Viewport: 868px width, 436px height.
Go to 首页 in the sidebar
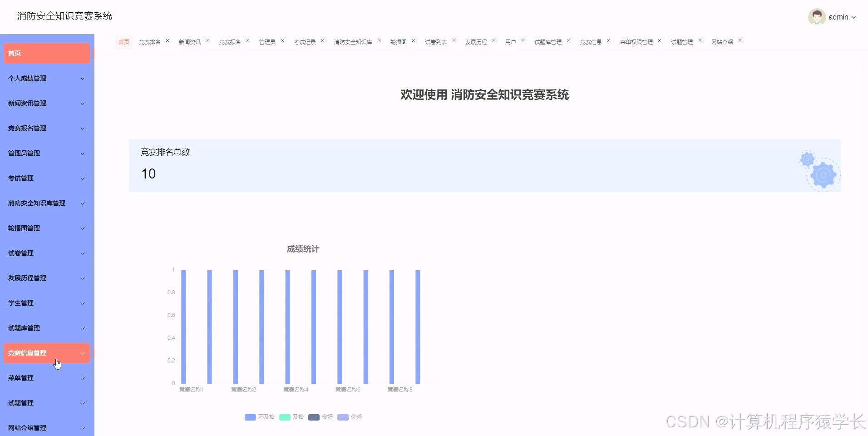click(x=47, y=53)
